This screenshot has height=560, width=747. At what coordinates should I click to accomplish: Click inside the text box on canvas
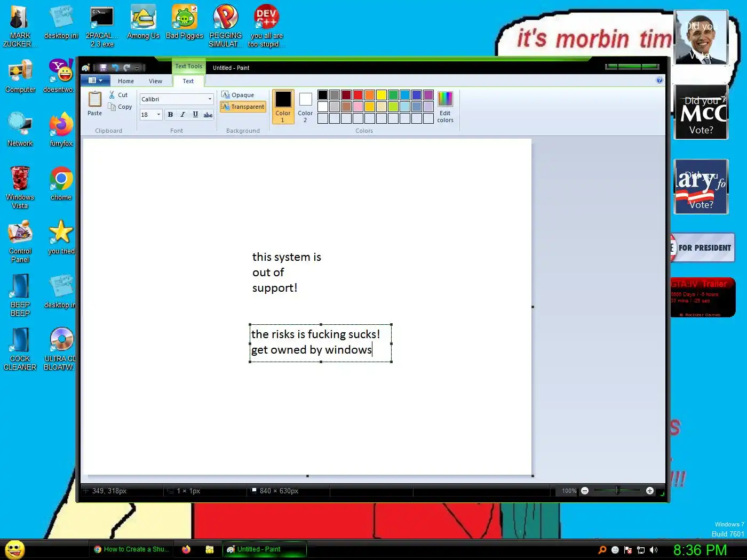tap(320, 342)
